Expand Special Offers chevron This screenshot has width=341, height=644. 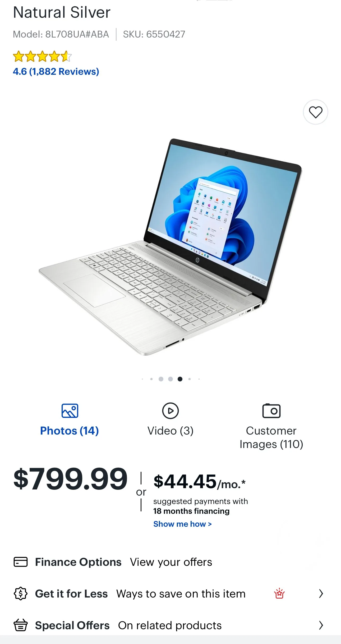click(x=321, y=625)
